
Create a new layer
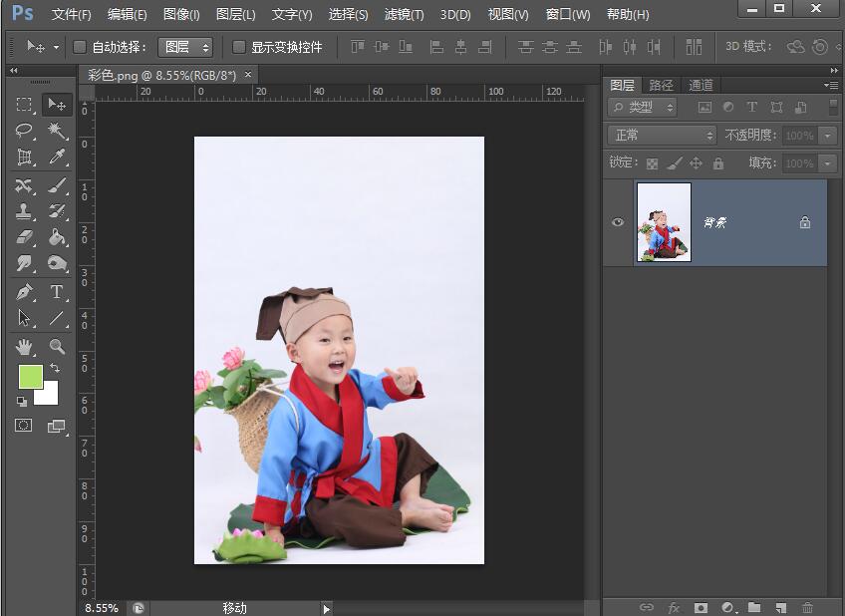(781, 607)
